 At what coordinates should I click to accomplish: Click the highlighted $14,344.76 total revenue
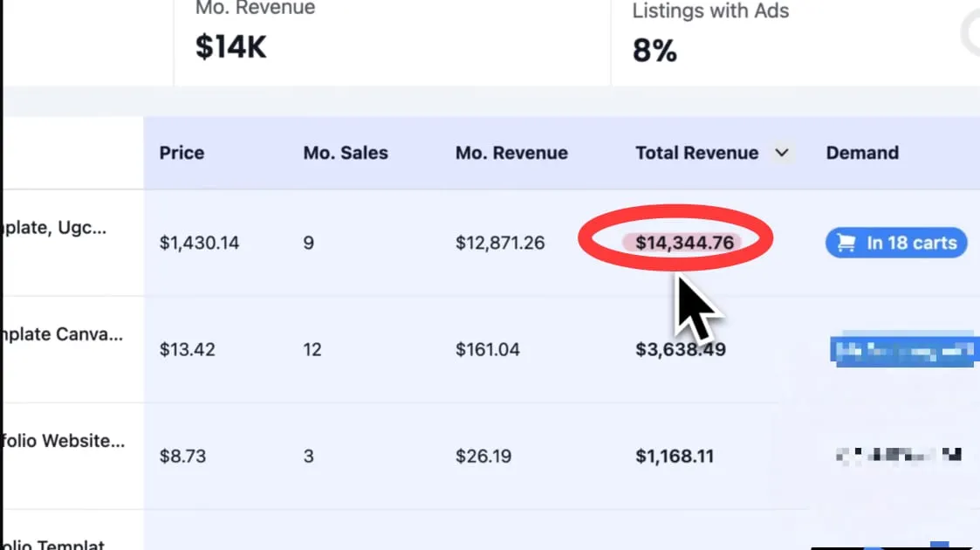(x=684, y=243)
